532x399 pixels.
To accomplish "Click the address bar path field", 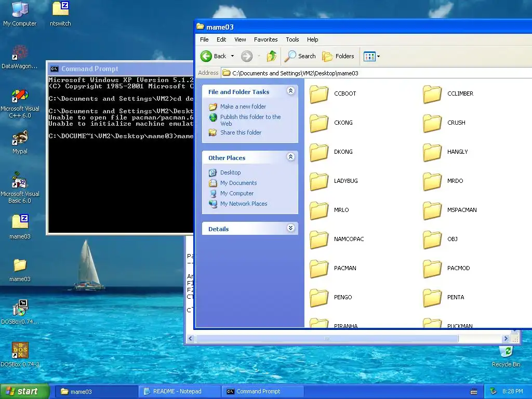I will coord(377,73).
